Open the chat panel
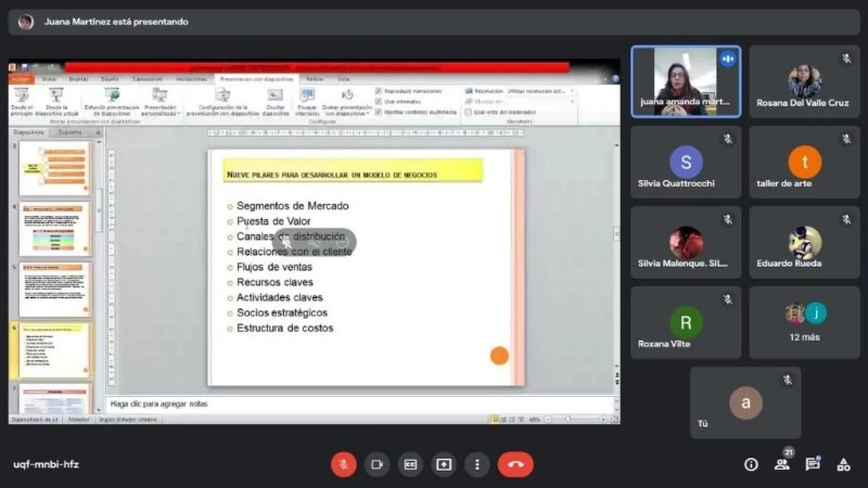The image size is (868, 488). pos(812,465)
